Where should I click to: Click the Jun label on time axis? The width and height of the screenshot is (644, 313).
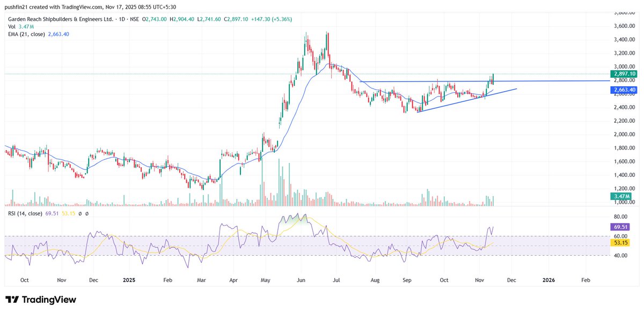[x=301, y=280]
